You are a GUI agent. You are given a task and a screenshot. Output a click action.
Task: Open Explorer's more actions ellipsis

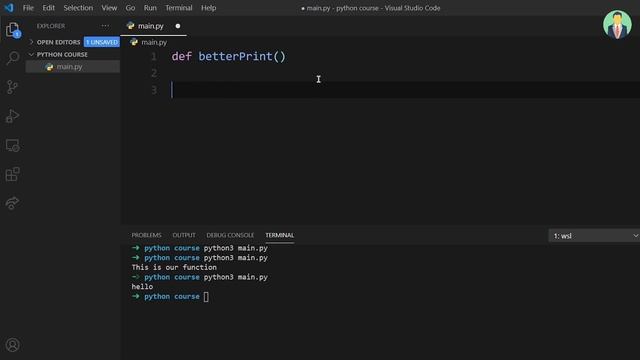[x=105, y=26]
